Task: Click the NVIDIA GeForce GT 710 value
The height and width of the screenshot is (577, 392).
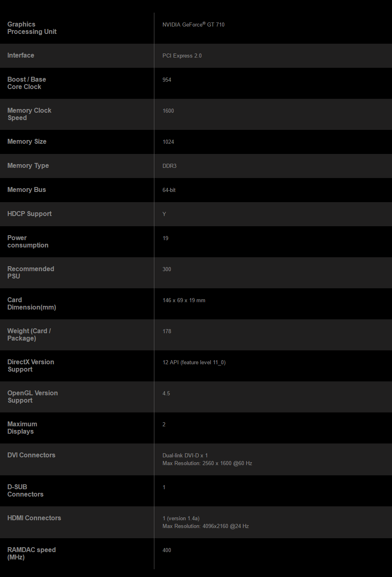Action: click(x=193, y=25)
